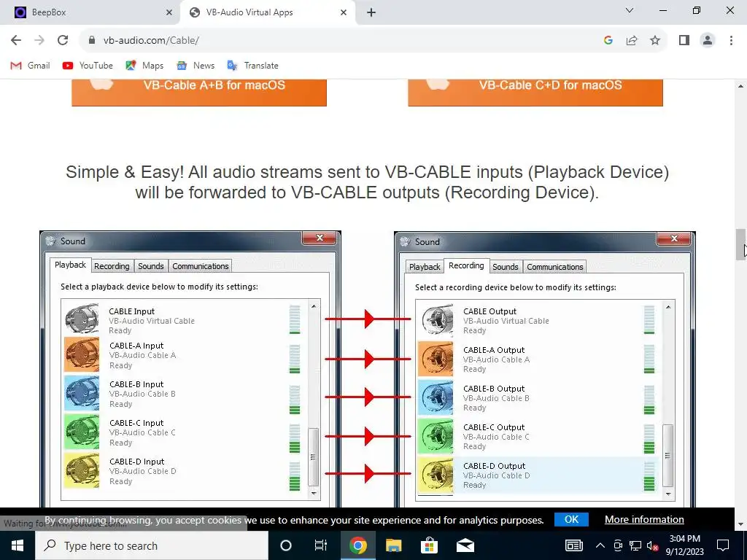Open the Gmail bookmark
Screen dimensions: 747x560
tap(30, 65)
